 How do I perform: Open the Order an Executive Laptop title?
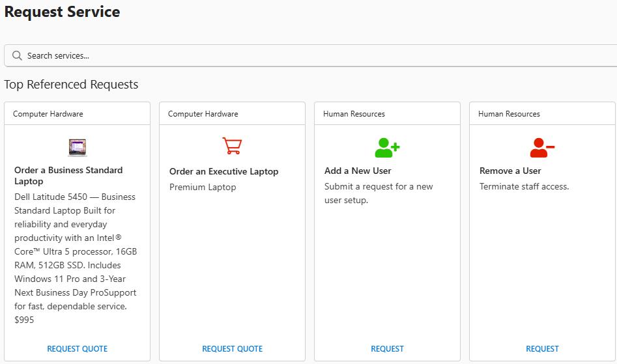223,172
